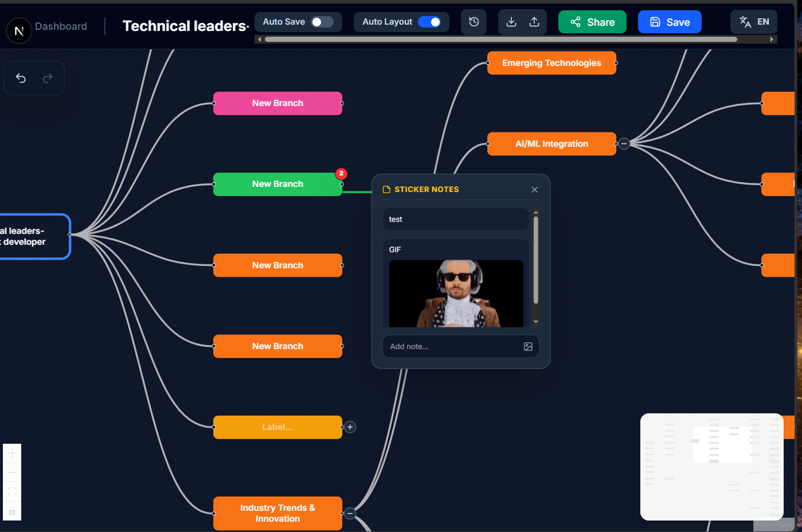
Task: Click the upload icon in top toolbar
Action: click(x=534, y=22)
